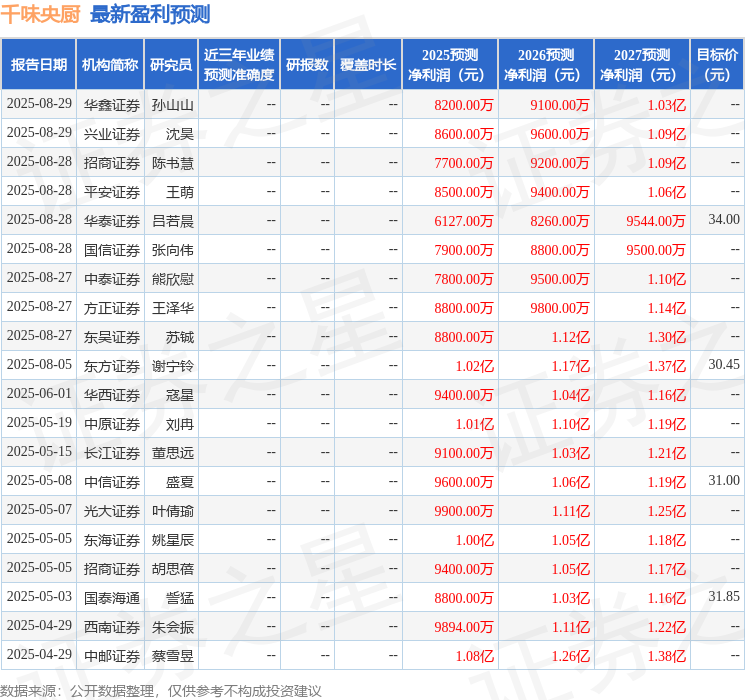This screenshot has width=745, height=700.
Task: Select researcher 孙山山
Action: pos(172,105)
